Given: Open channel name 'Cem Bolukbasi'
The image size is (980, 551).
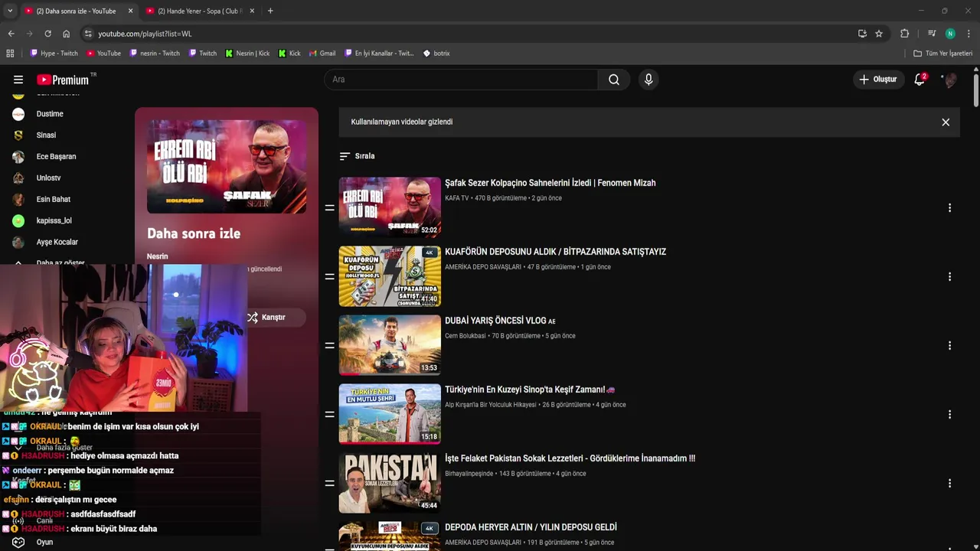Looking at the screenshot, I should coord(465,336).
